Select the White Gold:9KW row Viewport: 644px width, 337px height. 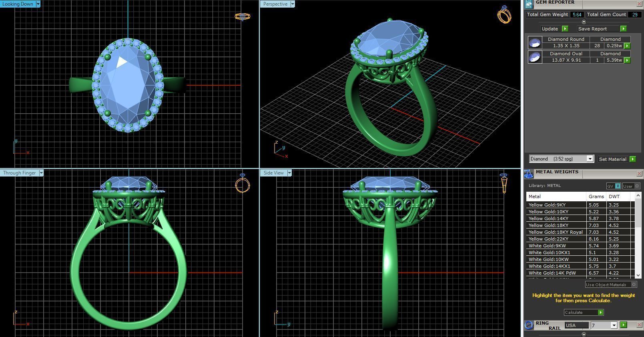click(580, 246)
